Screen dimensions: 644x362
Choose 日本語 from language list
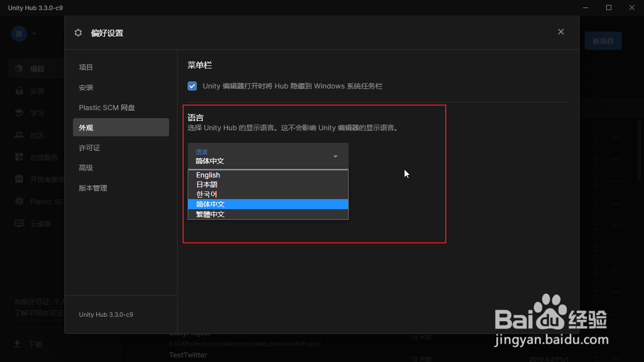point(268,185)
